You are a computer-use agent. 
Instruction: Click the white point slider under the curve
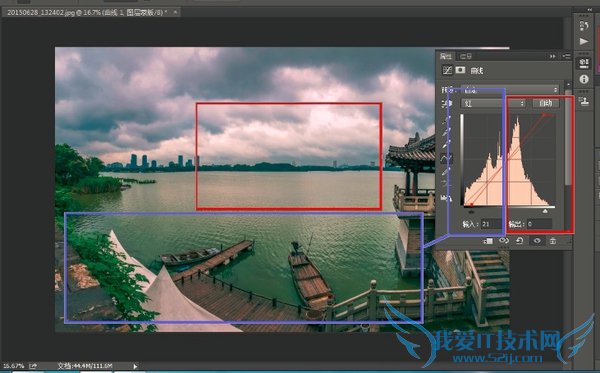(x=545, y=211)
